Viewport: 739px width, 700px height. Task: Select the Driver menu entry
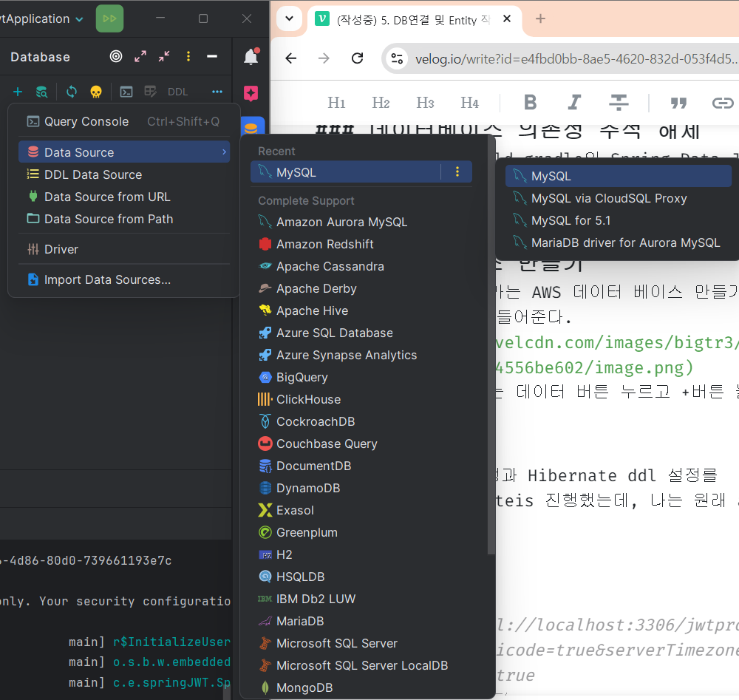pyautogui.click(x=124, y=249)
